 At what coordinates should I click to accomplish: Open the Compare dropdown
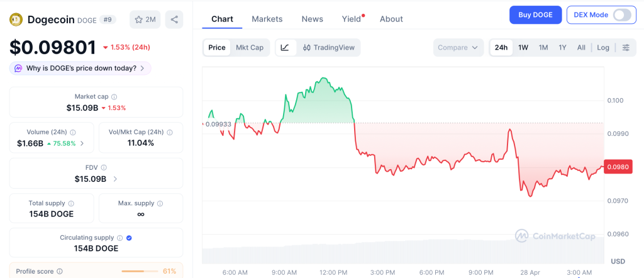point(458,48)
